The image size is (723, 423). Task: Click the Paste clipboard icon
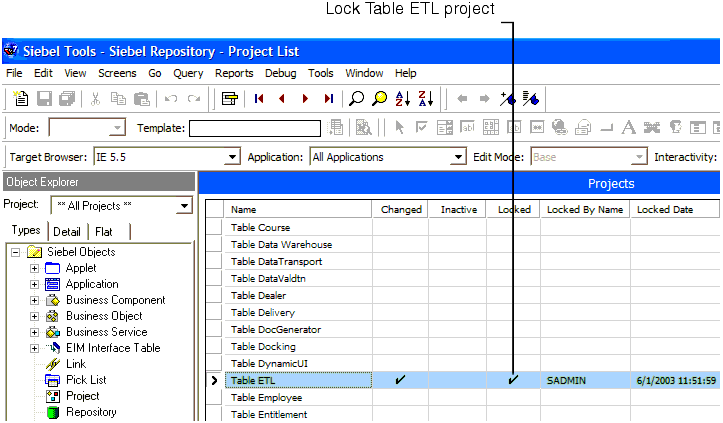(142, 98)
